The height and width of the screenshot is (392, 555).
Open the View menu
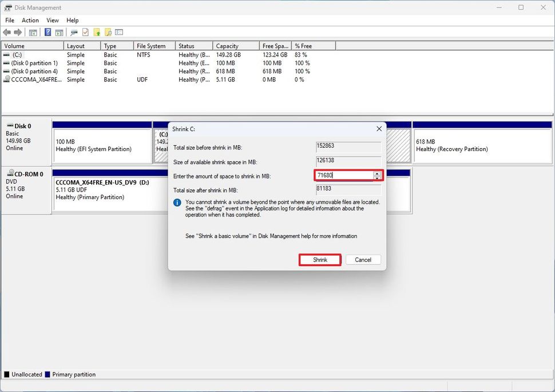pos(52,20)
